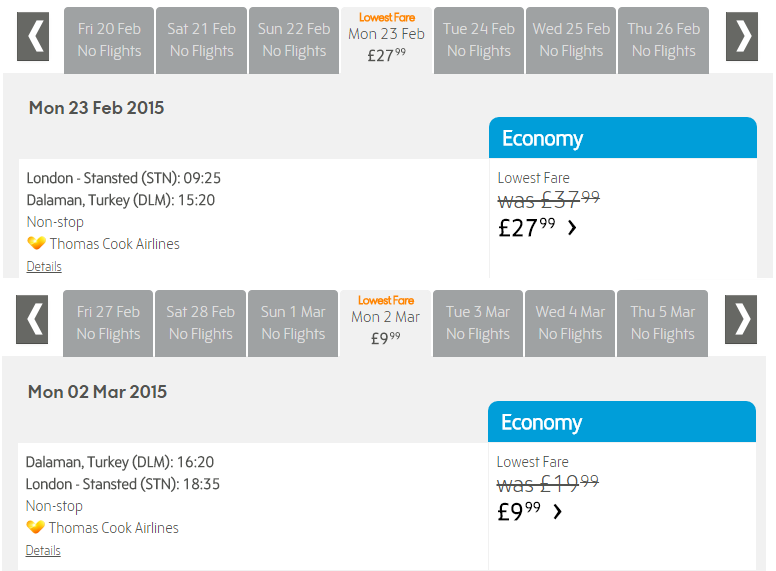776x571 pixels.
Task: Pick the Fri 20 Feb date tab
Action: 109,40
